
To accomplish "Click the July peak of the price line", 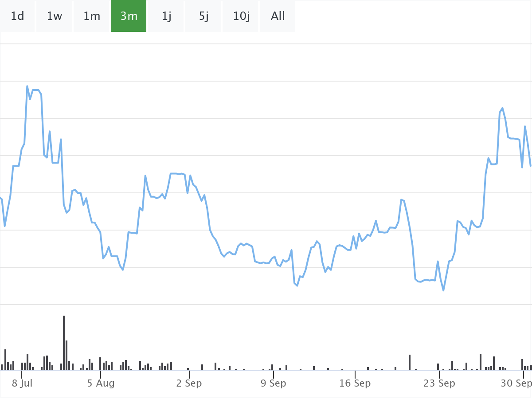I will [x=27, y=86].
